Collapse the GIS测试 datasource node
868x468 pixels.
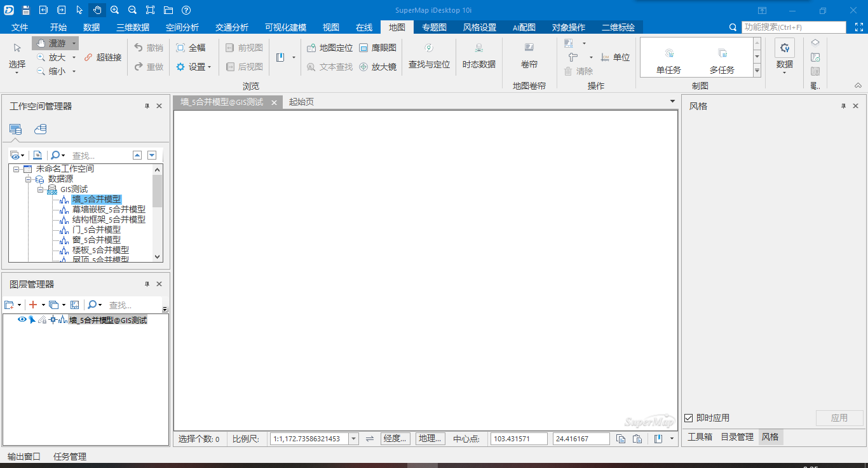click(x=41, y=189)
